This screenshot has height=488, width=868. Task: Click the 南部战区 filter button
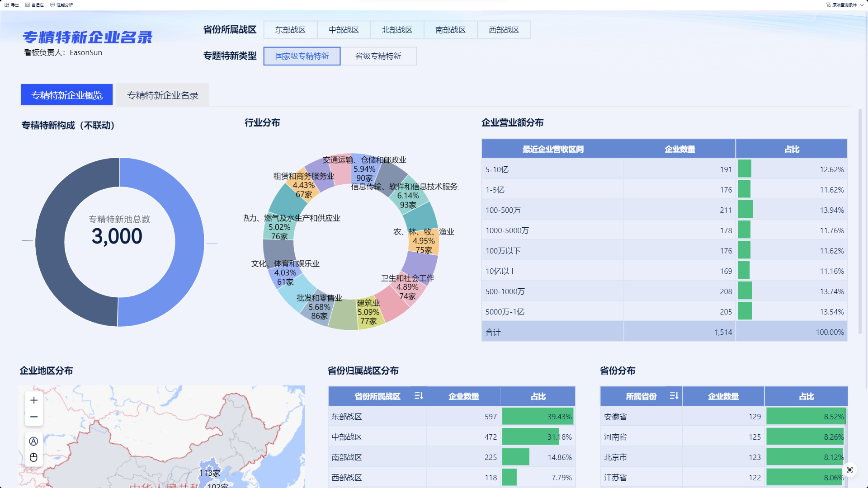coord(450,30)
